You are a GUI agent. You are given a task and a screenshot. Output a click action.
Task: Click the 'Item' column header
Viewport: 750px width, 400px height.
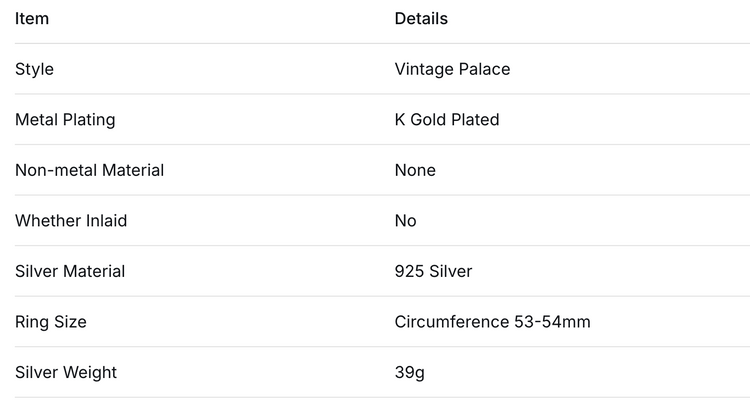point(32,19)
